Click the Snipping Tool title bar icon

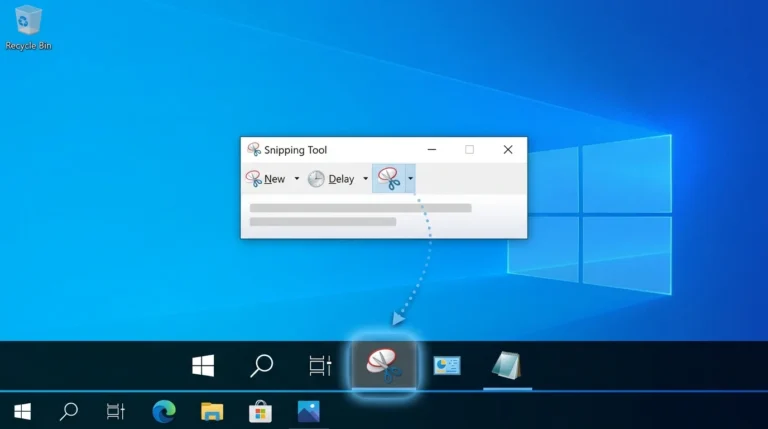(x=254, y=149)
